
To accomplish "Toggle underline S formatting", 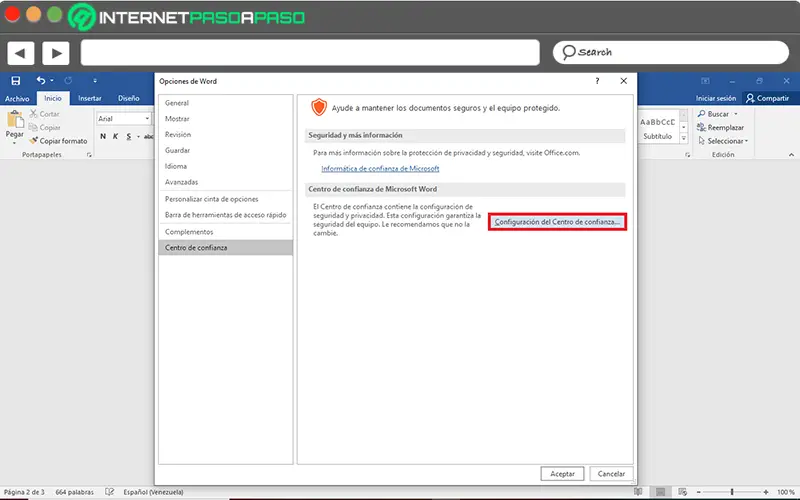I will point(129,136).
